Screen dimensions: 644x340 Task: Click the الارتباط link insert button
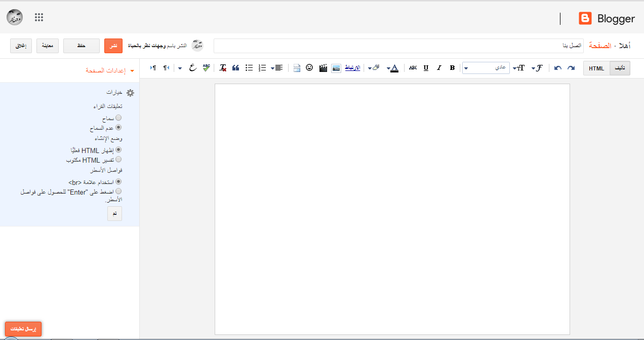352,68
